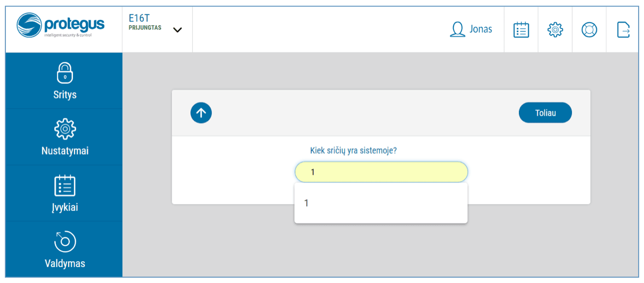Click the Sritys padlock icon
The image size is (644, 283).
(x=65, y=74)
